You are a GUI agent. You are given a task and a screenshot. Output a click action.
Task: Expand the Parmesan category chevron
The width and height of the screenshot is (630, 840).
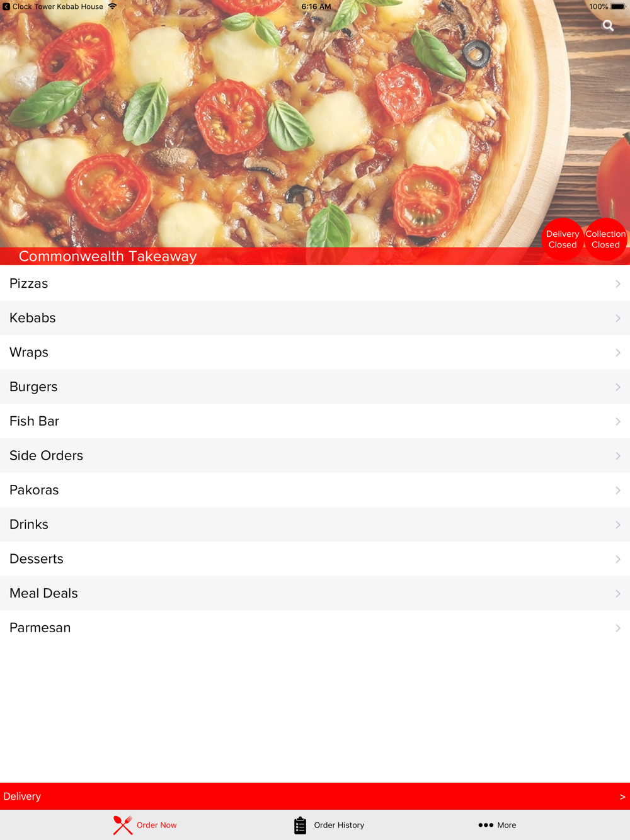(x=618, y=628)
